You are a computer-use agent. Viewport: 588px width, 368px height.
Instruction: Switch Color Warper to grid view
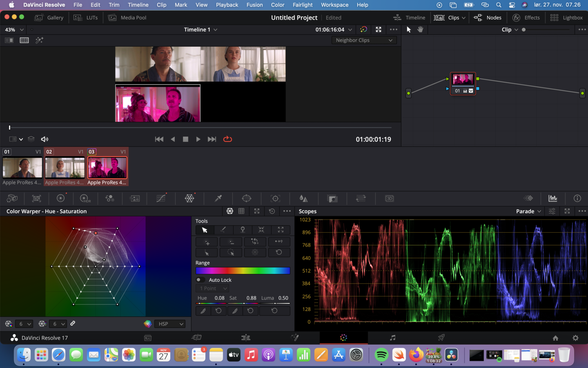coord(241,211)
